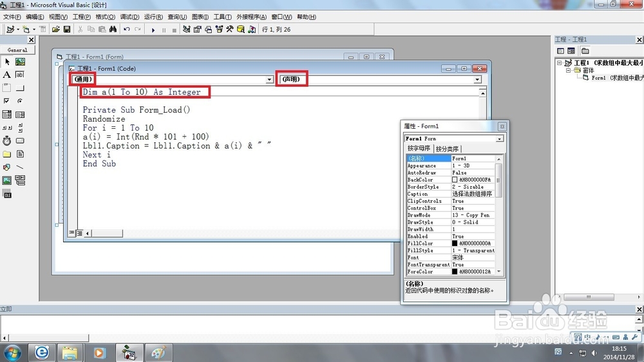Select the Line control tool

(x=20, y=167)
